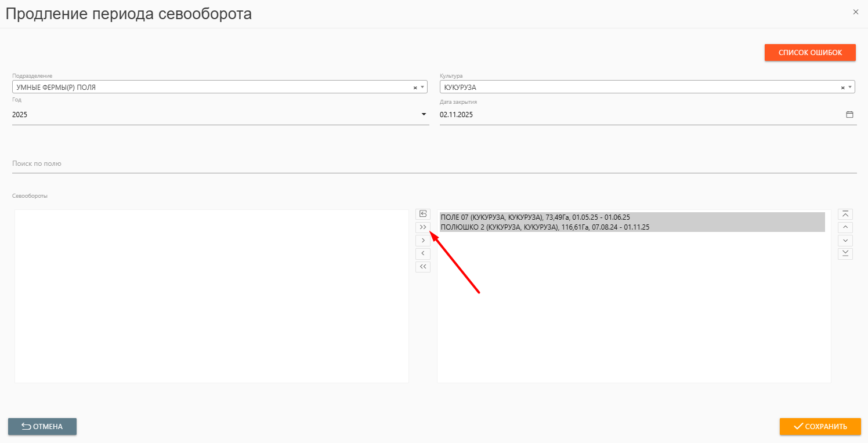Click the move selected left single-arrow button
Screen dimensions: 868x443
pyautogui.click(x=423, y=253)
